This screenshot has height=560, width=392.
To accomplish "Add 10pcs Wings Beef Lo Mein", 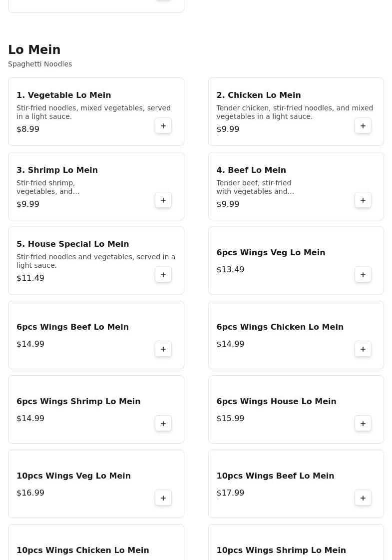I will [363, 498].
